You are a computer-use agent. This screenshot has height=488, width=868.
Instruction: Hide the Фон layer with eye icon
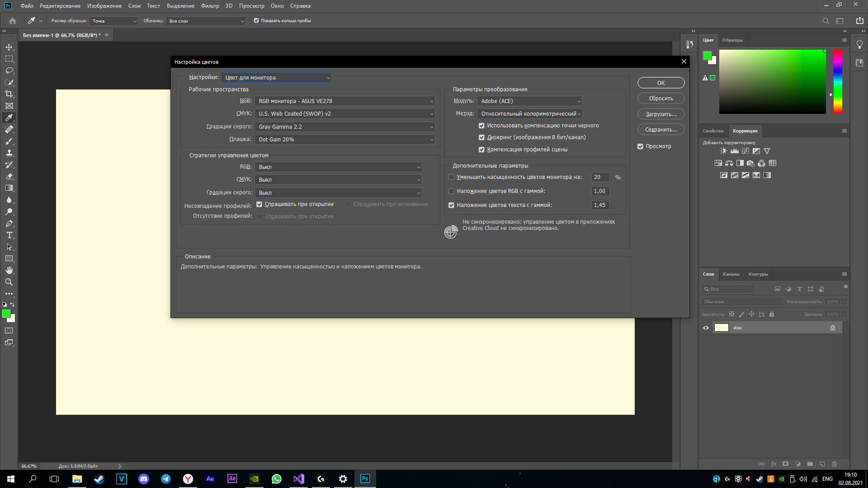(706, 328)
